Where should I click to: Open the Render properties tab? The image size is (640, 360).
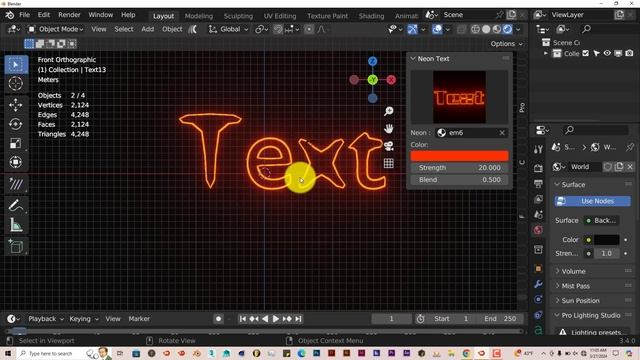(538, 168)
